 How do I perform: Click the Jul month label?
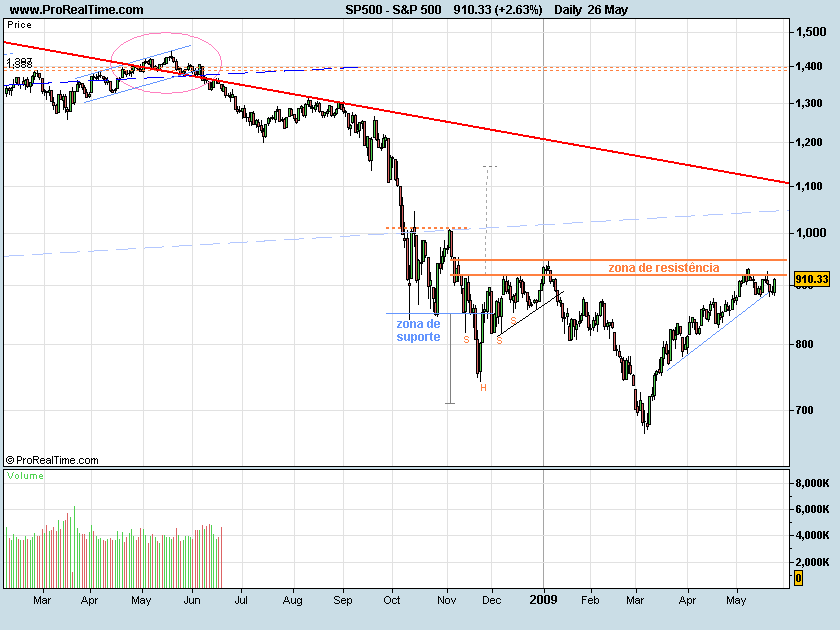click(241, 601)
